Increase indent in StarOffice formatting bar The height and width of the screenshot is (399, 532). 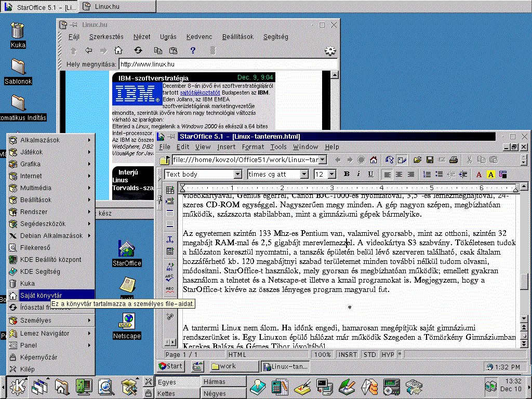coord(463,175)
